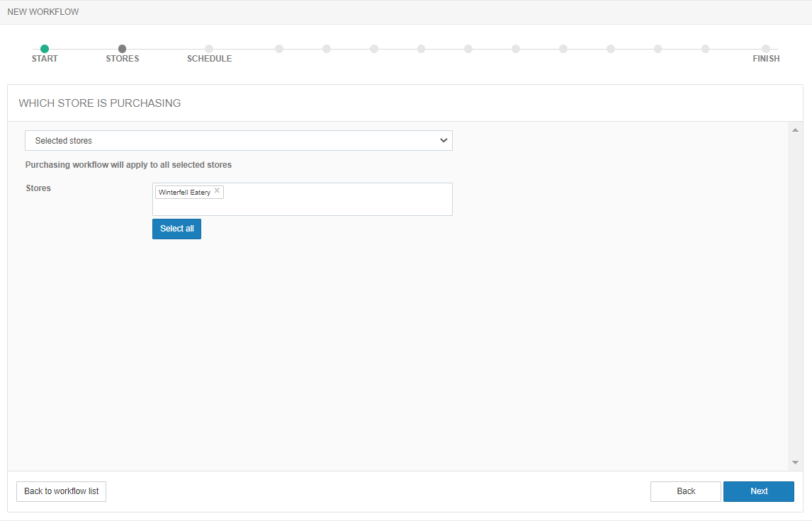Select the START step label
Viewport: 812px width, 521px height.
[45, 59]
